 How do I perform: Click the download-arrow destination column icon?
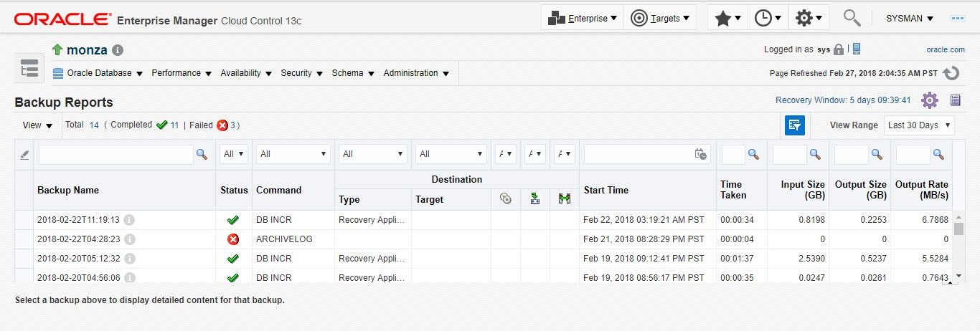[534, 199]
